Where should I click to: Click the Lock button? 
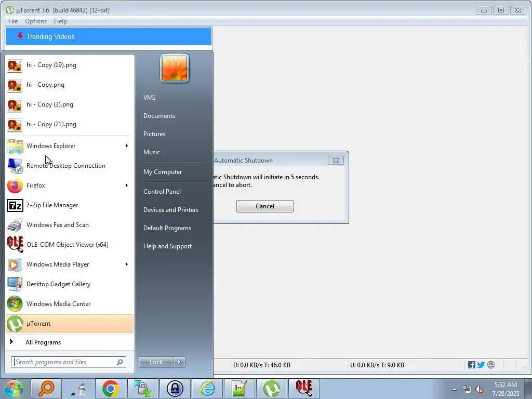tap(156, 362)
